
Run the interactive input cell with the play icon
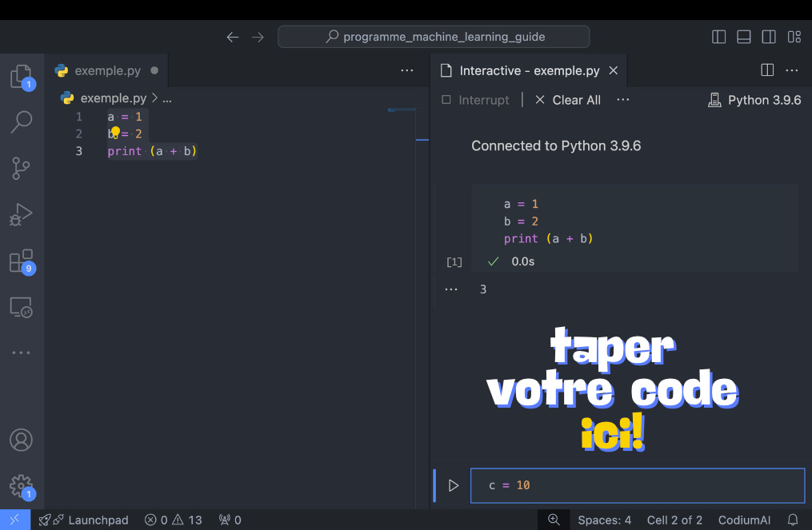tap(454, 485)
